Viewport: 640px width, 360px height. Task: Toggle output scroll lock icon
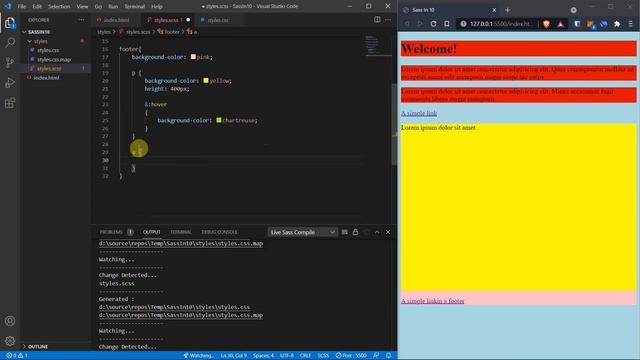[356, 232]
